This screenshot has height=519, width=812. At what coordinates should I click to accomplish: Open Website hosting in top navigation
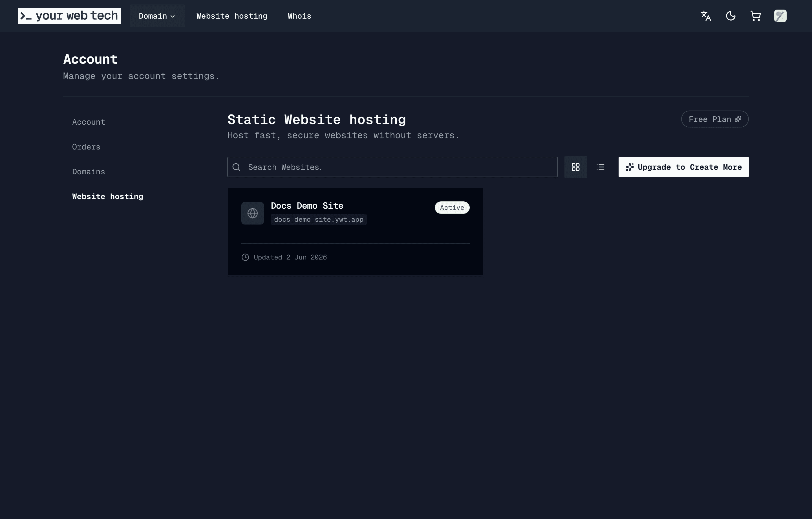[x=232, y=16]
